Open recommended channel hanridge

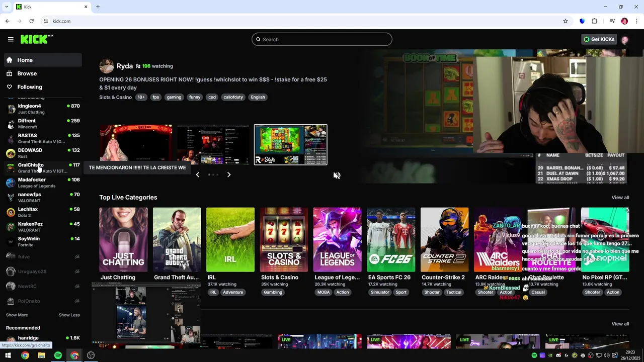(x=43, y=340)
